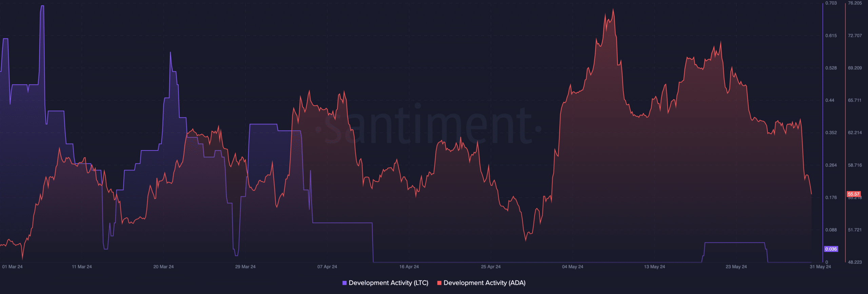The height and width of the screenshot is (294, 868).
Task: Click the 20 Mar 24 date label
Action: click(x=163, y=267)
